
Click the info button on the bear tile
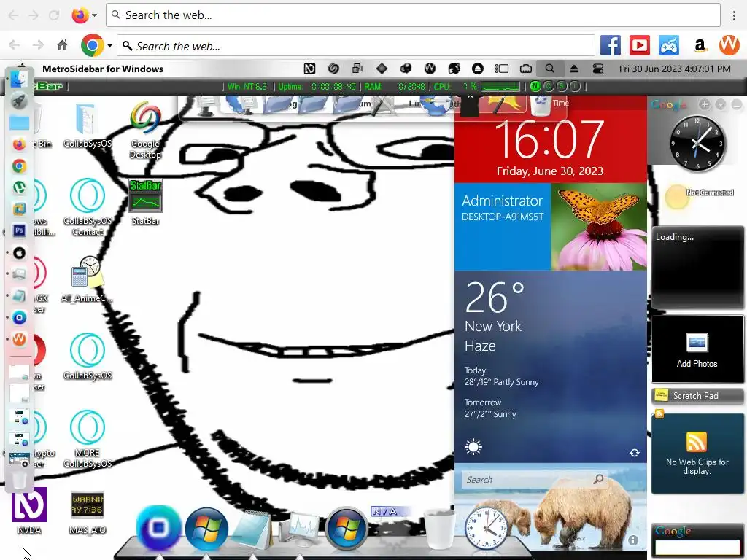(x=633, y=540)
